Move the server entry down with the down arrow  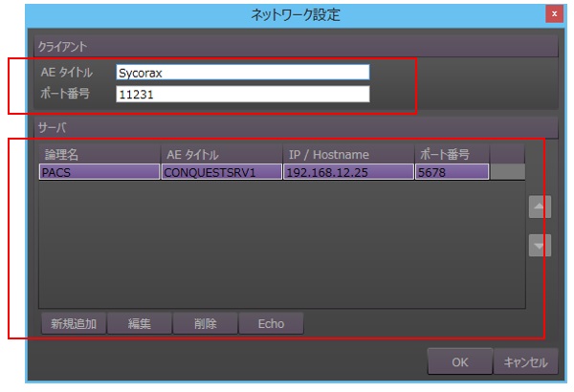pyautogui.click(x=540, y=245)
